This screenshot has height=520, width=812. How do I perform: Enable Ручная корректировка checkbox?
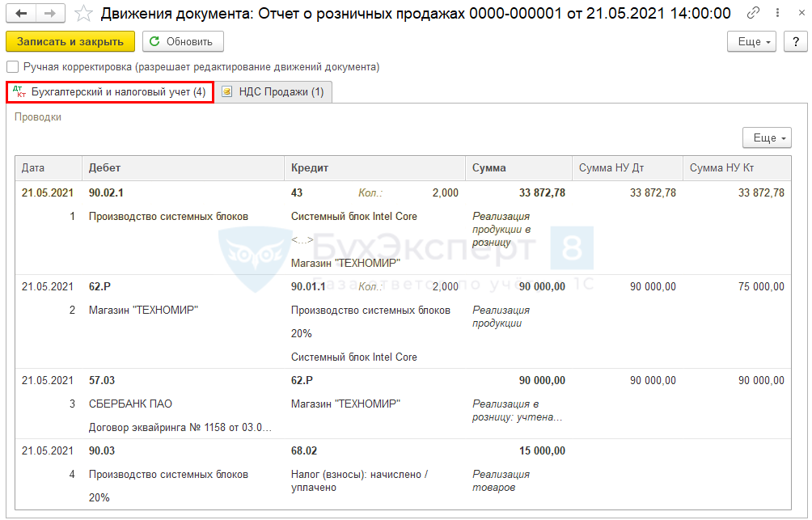pyautogui.click(x=12, y=67)
